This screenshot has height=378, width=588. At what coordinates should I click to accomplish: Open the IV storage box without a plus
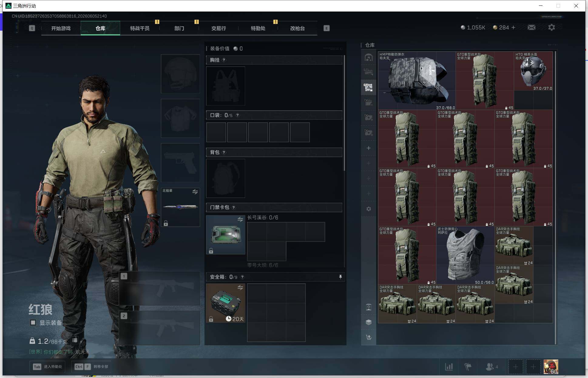369,102
